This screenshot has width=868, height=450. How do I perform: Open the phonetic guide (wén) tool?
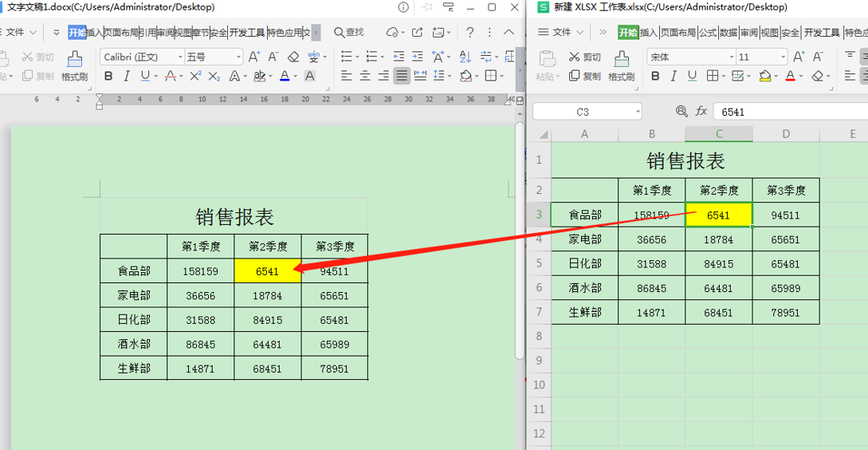(314, 57)
